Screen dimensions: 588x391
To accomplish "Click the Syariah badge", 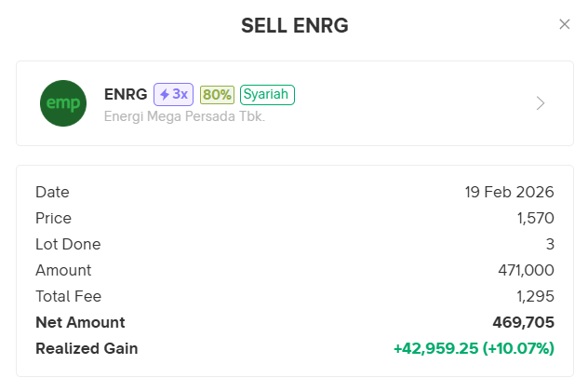I will (267, 94).
